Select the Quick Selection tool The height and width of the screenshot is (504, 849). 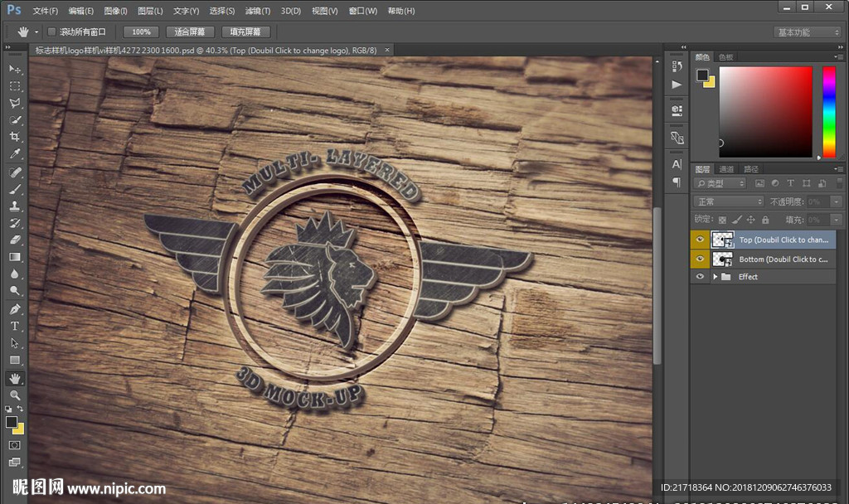tap(15, 119)
